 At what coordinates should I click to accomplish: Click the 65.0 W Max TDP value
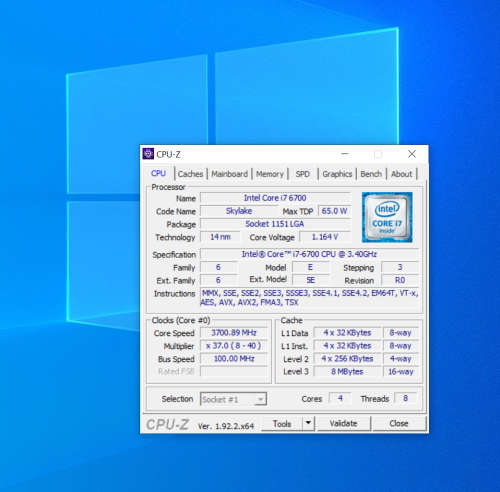pos(334,211)
